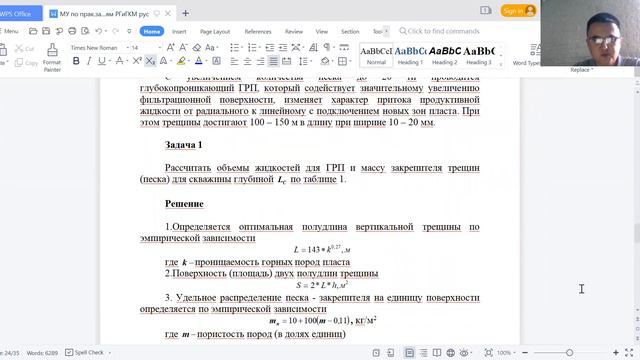The height and width of the screenshot is (360, 640).
Task: Sort text with the A-Z sort icon
Action: point(313,48)
